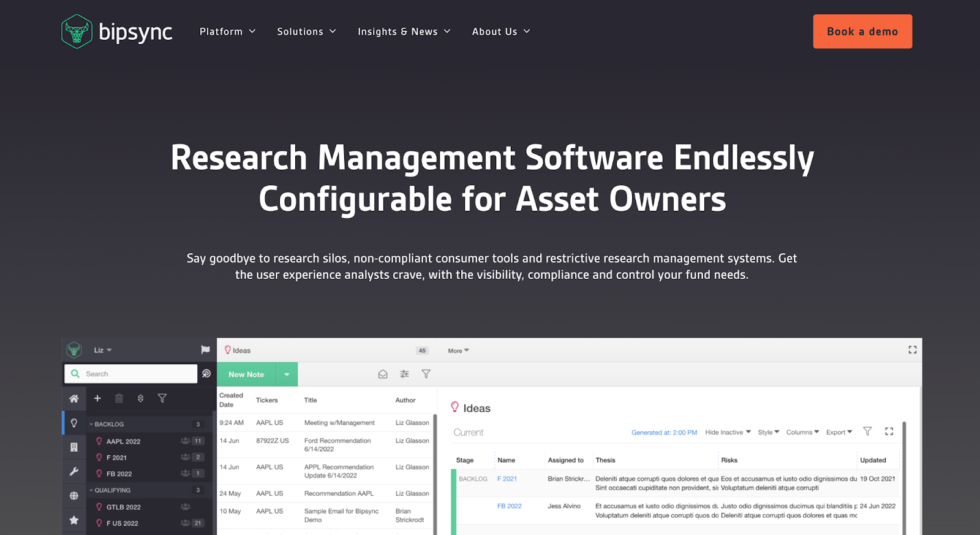980x535 pixels.
Task: Open APPL Recommendation Update 6/14/2022 note
Action: click(339, 471)
